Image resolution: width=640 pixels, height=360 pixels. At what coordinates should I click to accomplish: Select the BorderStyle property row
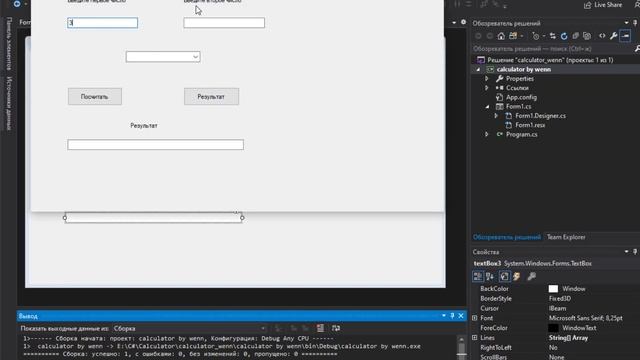point(556,298)
